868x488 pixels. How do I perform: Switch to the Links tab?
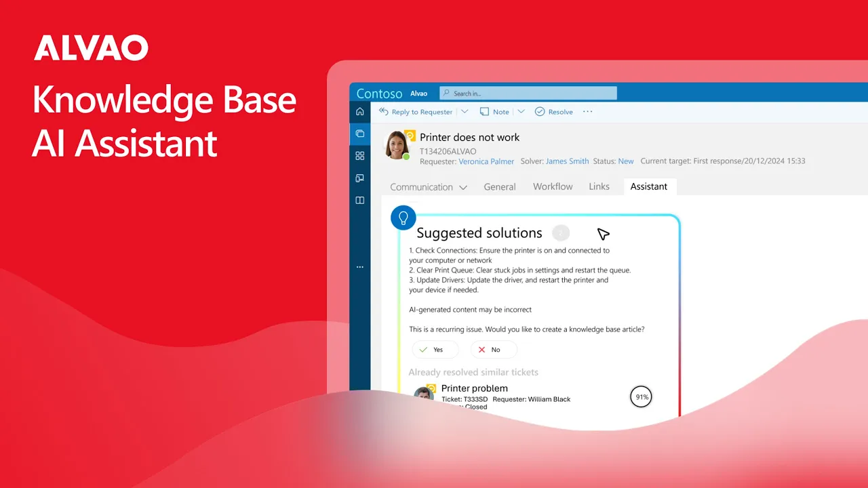pyautogui.click(x=599, y=186)
